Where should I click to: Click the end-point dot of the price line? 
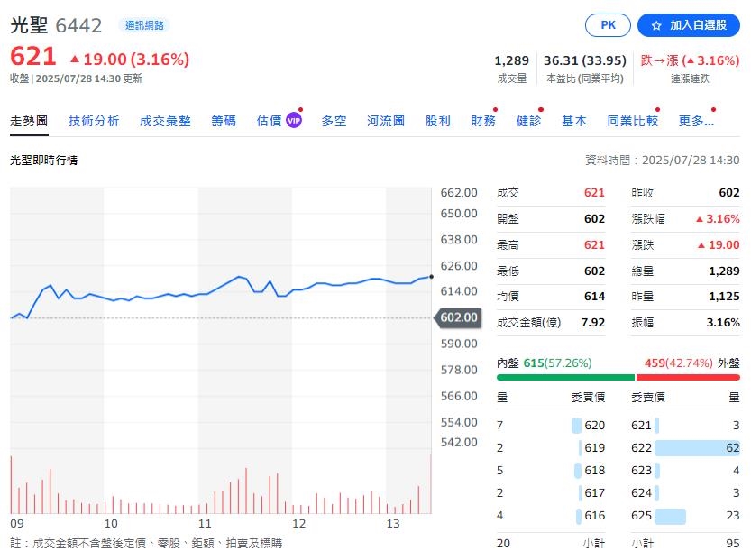[432, 277]
